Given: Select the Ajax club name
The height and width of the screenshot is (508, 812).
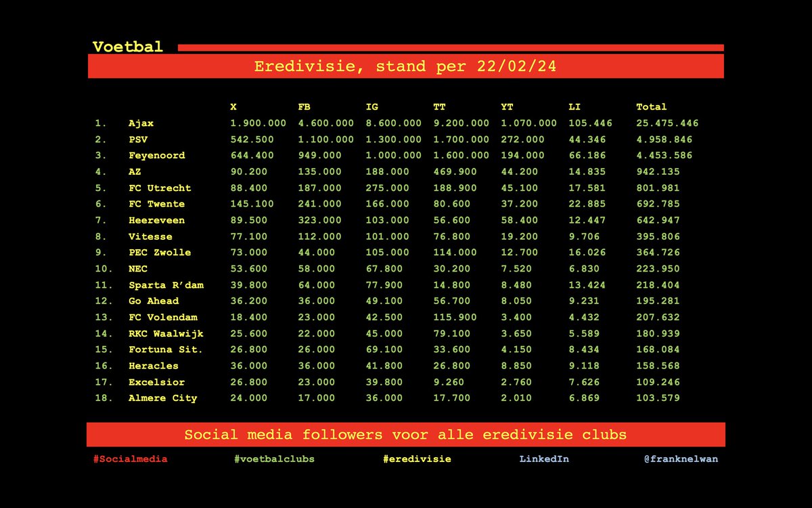Looking at the screenshot, I should coord(141,123).
